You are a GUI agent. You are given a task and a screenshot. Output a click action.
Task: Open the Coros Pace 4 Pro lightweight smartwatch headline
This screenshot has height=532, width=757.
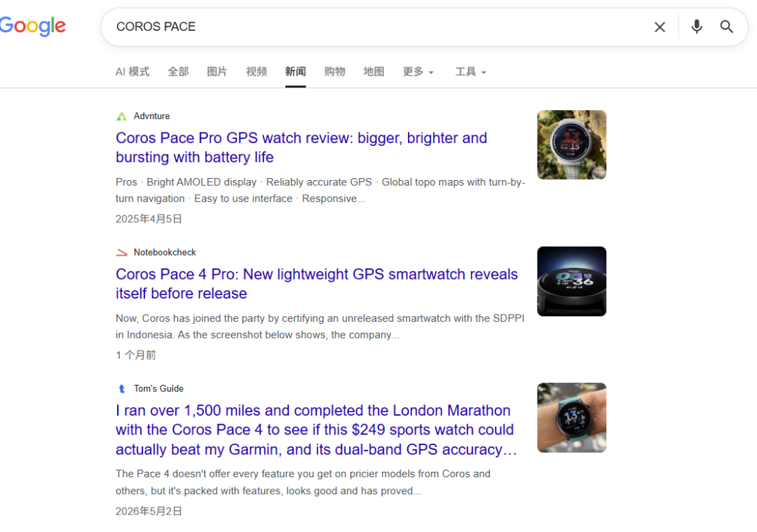coord(317,283)
